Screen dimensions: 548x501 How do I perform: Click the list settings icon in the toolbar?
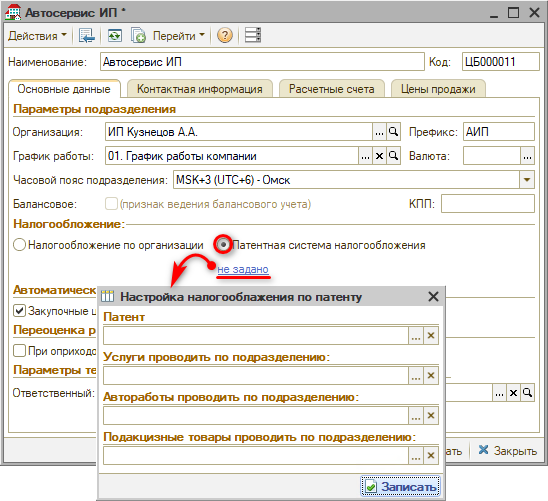tap(252, 35)
